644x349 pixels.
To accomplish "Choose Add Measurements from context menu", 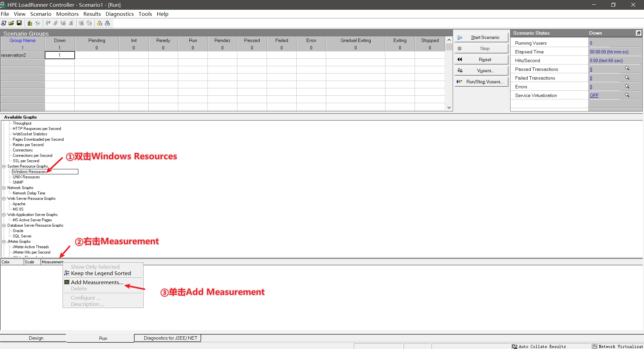I will 103,282.
